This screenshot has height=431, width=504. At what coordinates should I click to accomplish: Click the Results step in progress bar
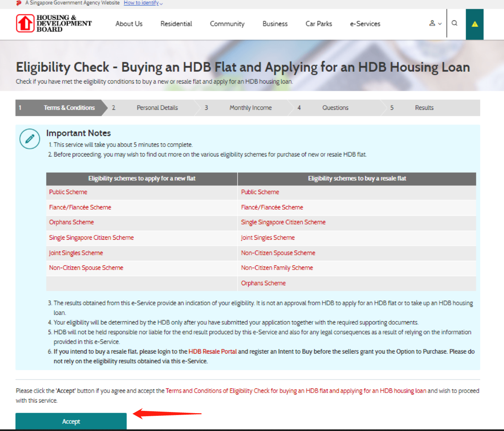[424, 108]
